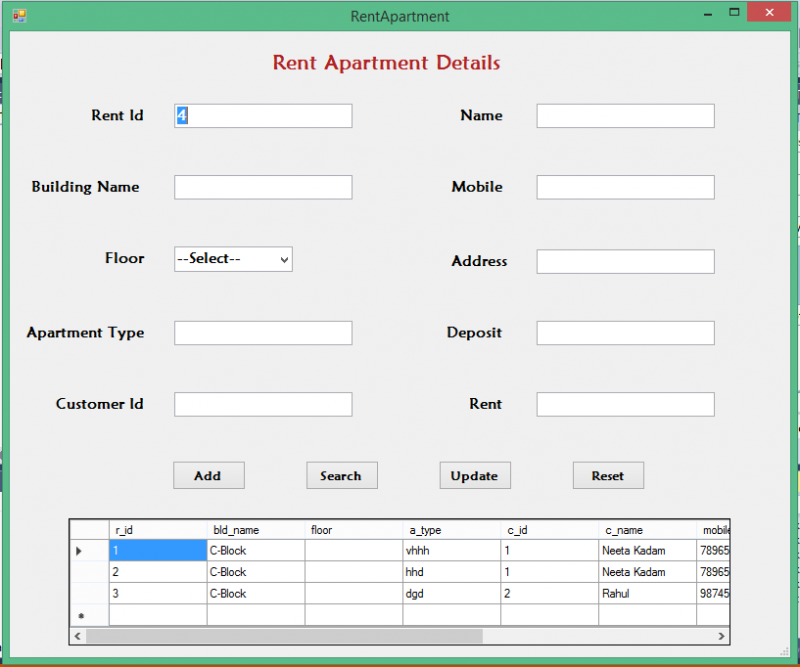Click Neeta Kadam cell in row 2
This screenshot has height=667, width=800.
[x=648, y=572]
